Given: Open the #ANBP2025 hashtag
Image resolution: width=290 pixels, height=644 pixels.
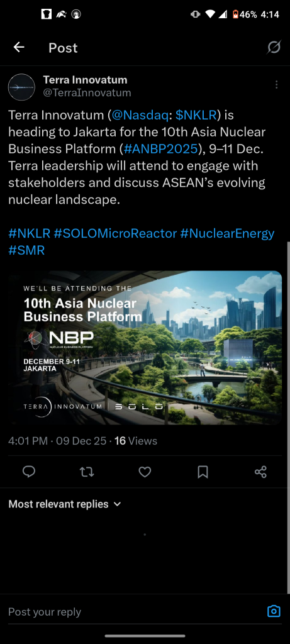Looking at the screenshot, I should pyautogui.click(x=160, y=148).
